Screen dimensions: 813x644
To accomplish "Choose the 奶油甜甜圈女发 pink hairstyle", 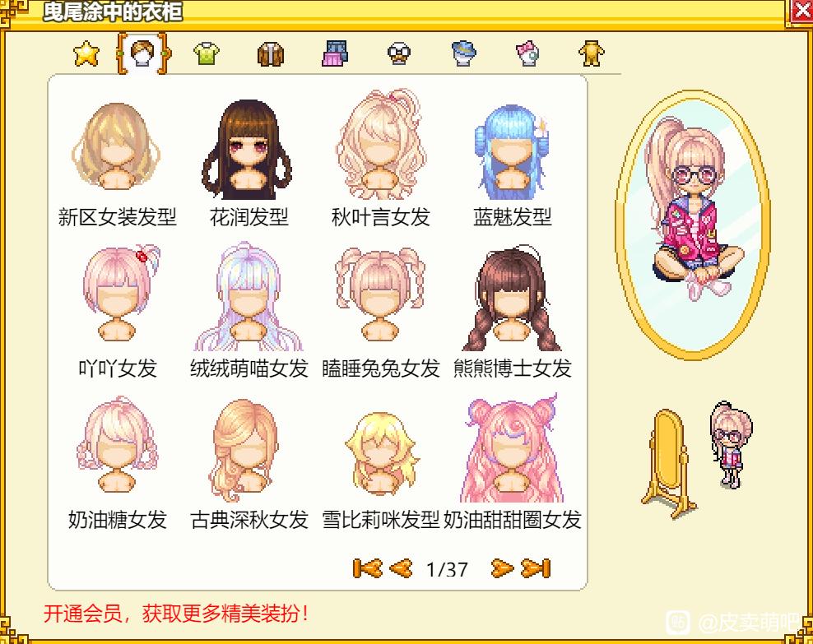I will (x=513, y=462).
